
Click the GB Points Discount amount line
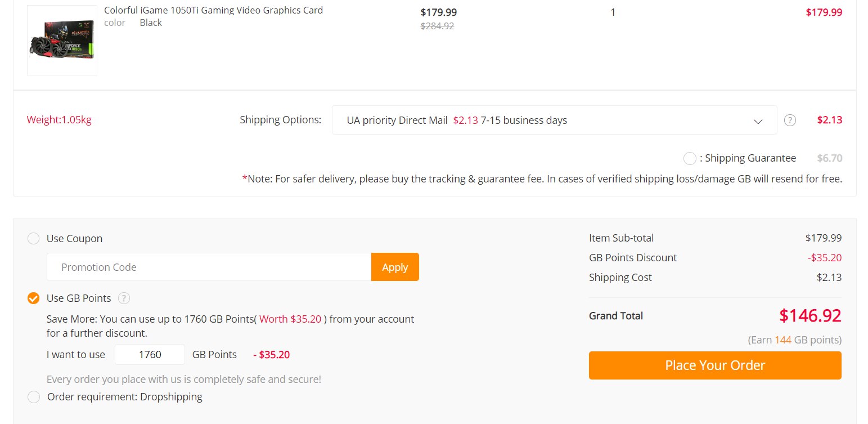coord(715,258)
